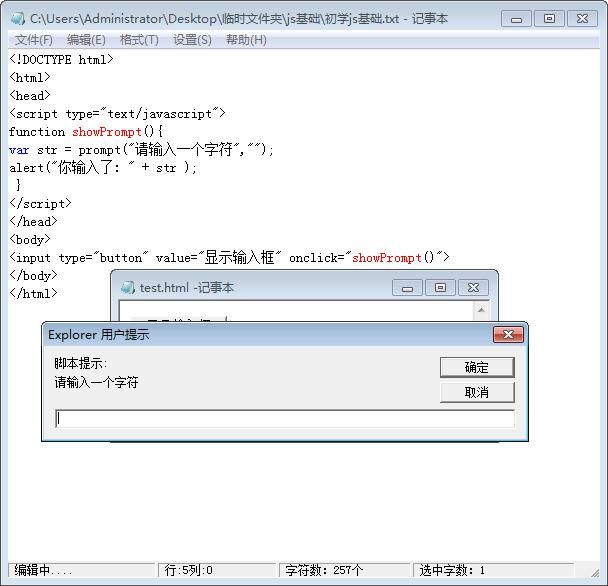This screenshot has height=586, width=608.
Task: Click the main notepad window title icon
Action: [18, 19]
